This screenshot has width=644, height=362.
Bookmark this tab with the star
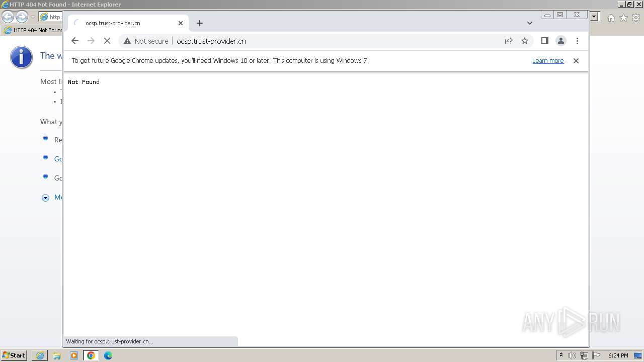click(525, 41)
